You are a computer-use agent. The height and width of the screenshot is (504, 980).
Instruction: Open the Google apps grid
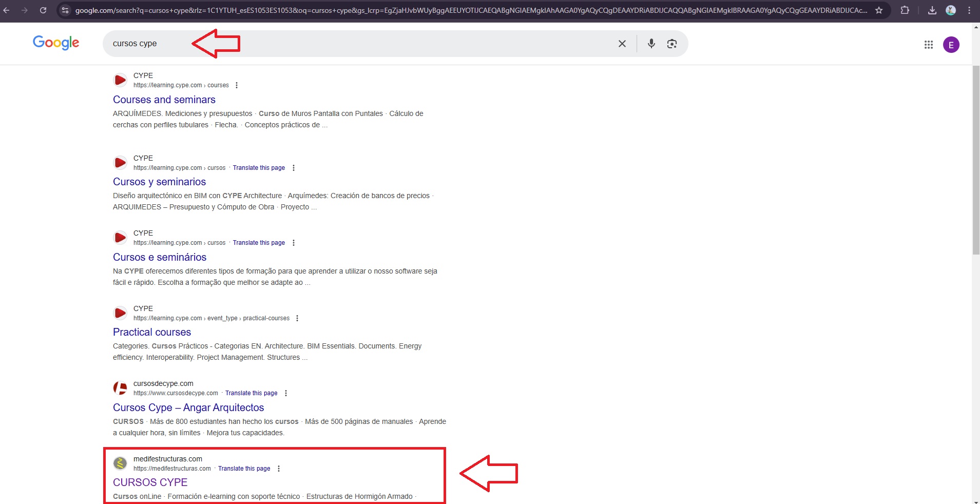(x=928, y=45)
